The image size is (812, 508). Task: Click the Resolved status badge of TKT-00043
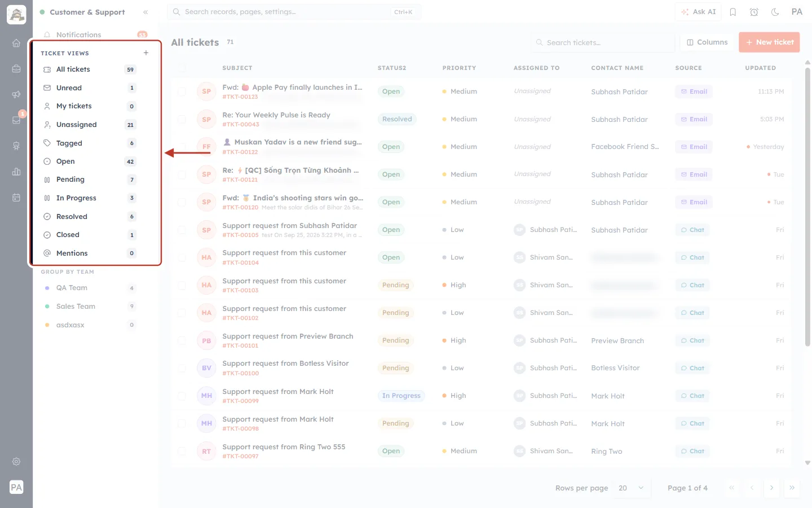point(397,119)
